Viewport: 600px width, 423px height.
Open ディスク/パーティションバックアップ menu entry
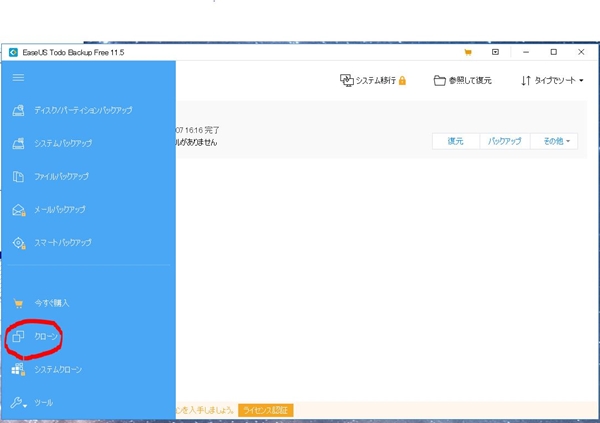pos(83,110)
